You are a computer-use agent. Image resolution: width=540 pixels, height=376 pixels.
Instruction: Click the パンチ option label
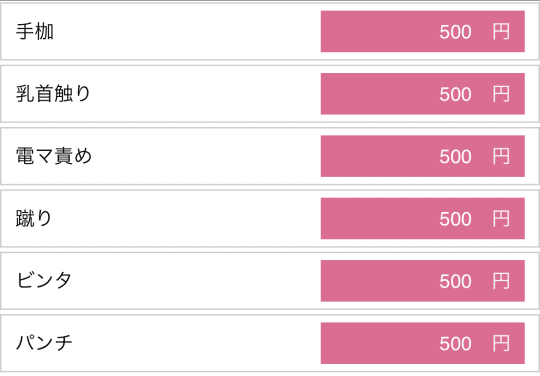(44, 343)
